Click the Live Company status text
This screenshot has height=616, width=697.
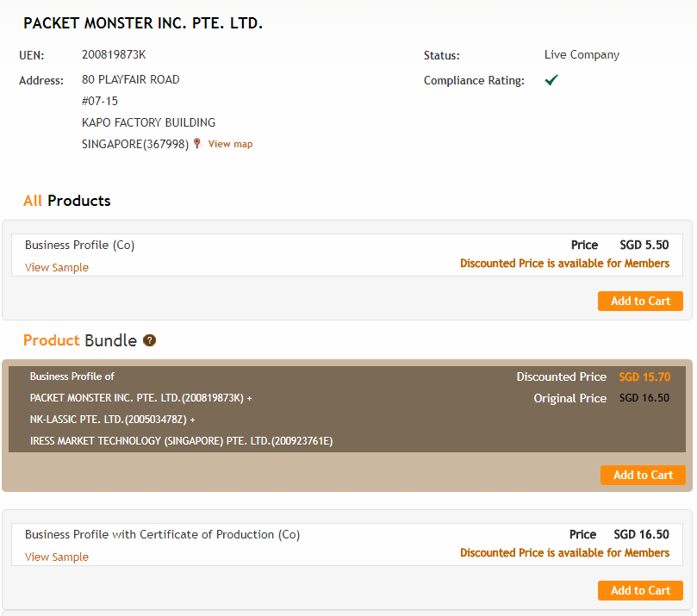(582, 55)
